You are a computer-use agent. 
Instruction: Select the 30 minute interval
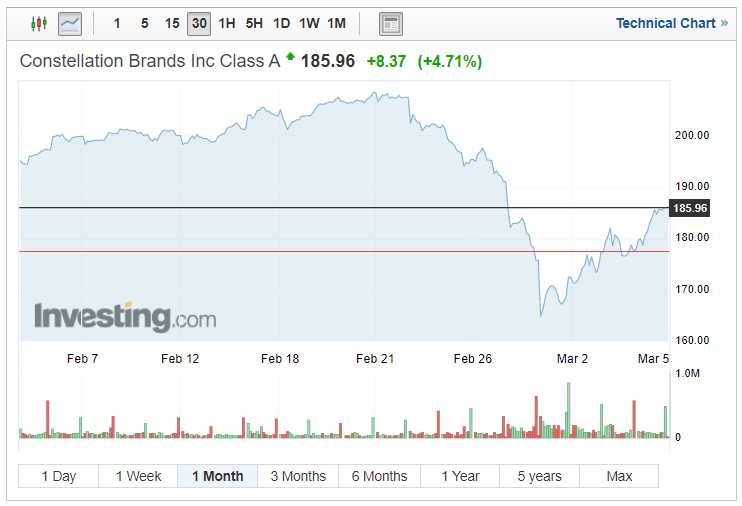(x=199, y=23)
